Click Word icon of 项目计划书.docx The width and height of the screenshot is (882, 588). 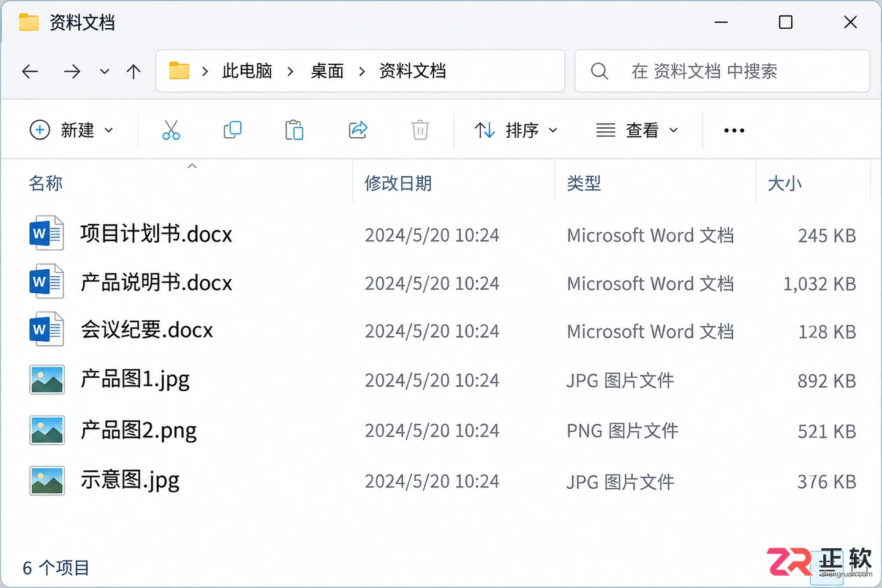(47, 233)
